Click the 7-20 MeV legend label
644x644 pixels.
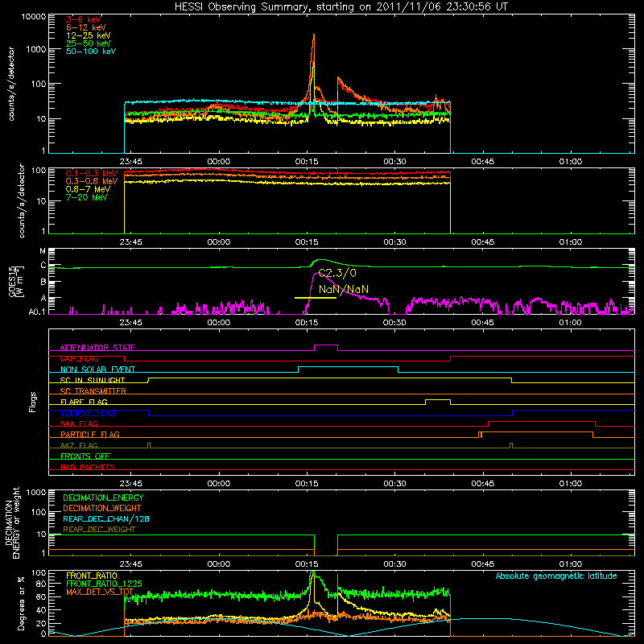86,197
